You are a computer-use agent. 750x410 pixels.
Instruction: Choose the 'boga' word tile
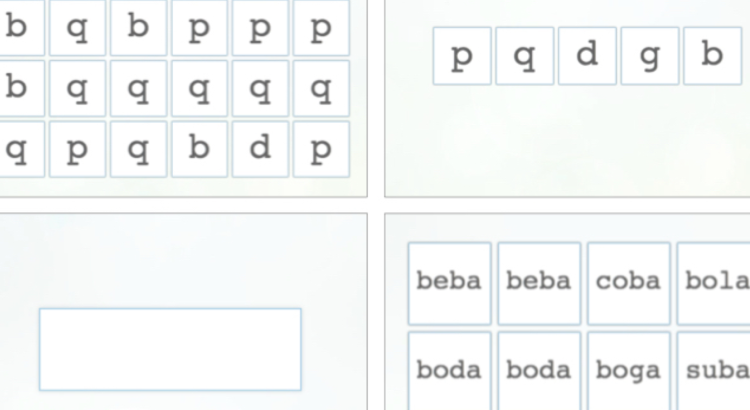(628, 371)
